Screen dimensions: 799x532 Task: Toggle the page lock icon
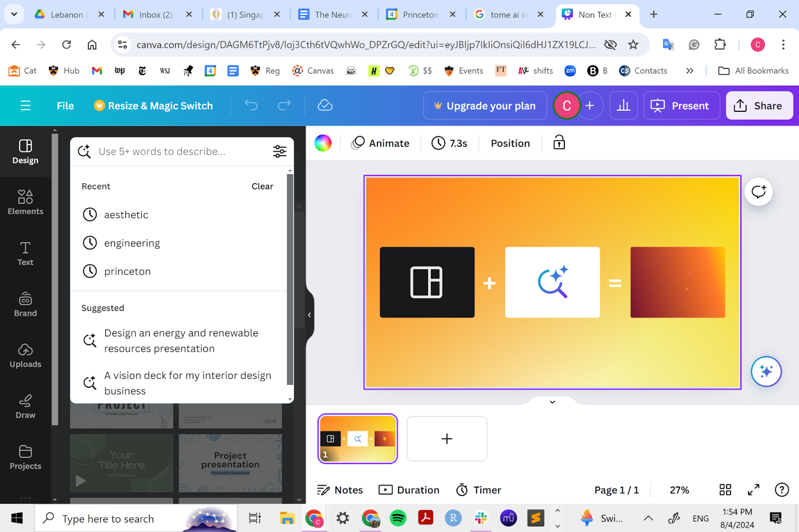(559, 143)
